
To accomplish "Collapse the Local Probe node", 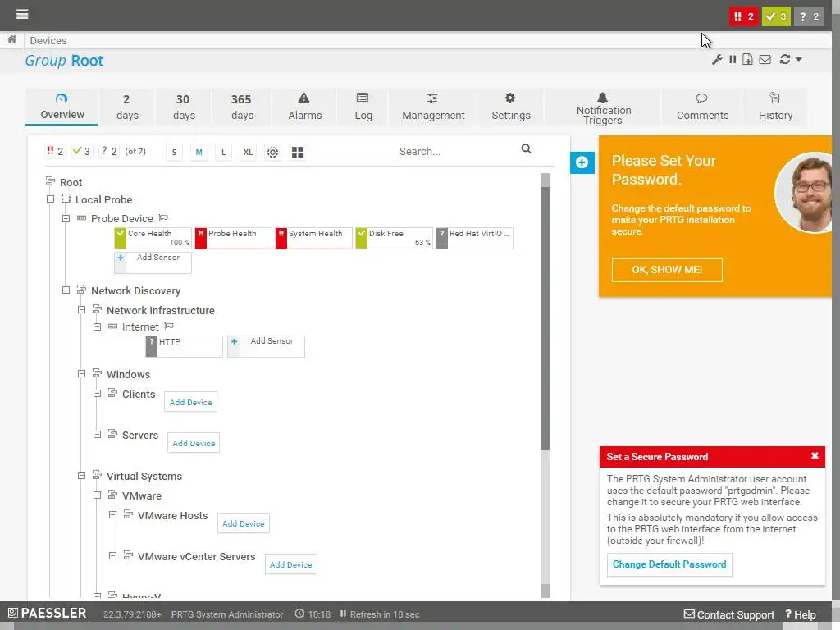I will tap(50, 199).
